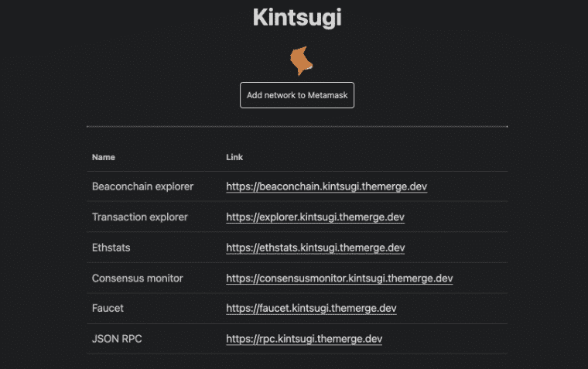Click the Link column header
The height and width of the screenshot is (369, 588).
click(234, 157)
